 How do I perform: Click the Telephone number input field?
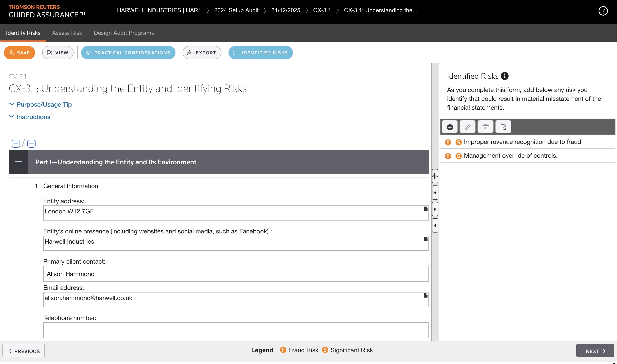(236, 330)
